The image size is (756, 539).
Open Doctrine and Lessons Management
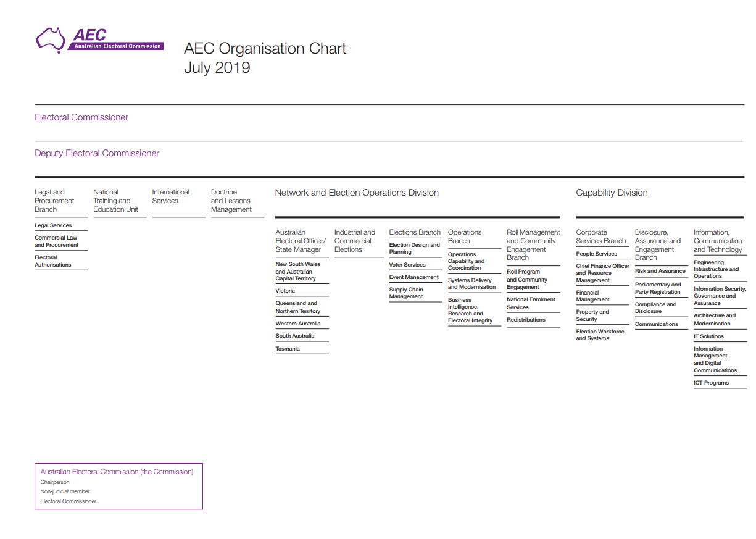[x=231, y=201]
